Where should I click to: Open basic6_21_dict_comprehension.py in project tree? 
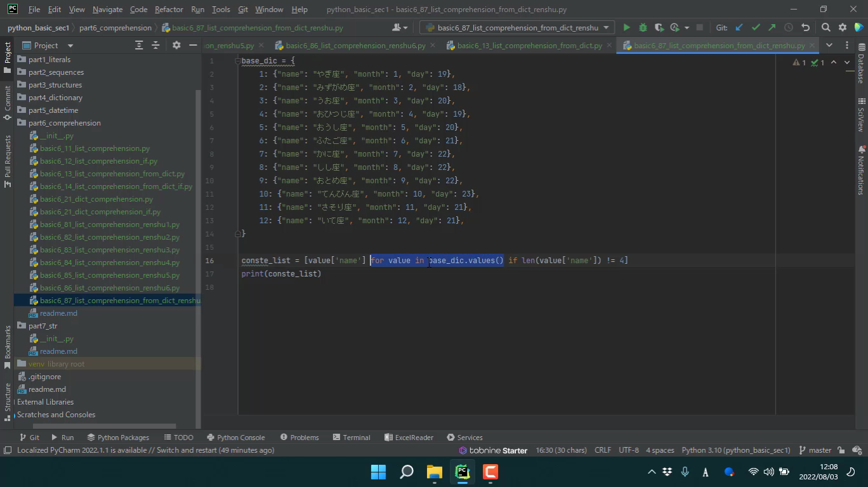[96, 199]
